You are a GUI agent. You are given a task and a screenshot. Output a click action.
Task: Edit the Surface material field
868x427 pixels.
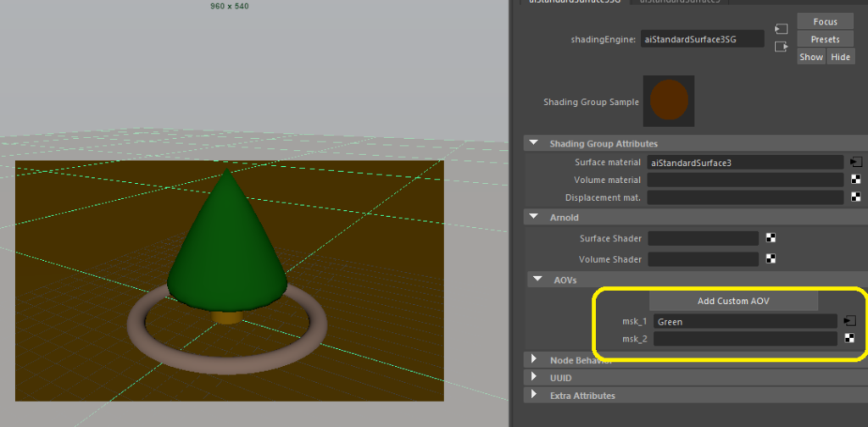point(745,163)
